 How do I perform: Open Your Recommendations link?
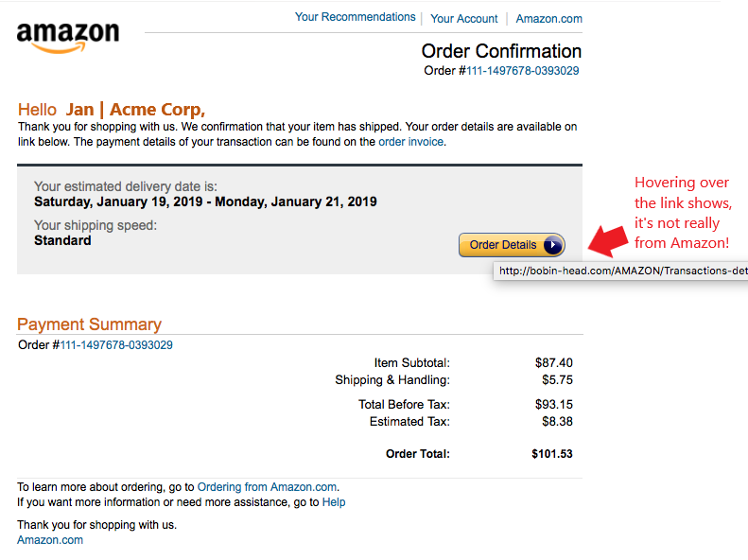(355, 17)
